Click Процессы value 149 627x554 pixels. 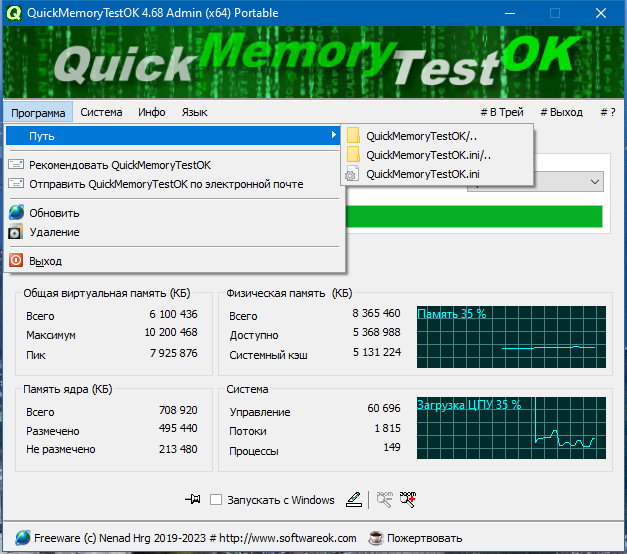tap(392, 447)
